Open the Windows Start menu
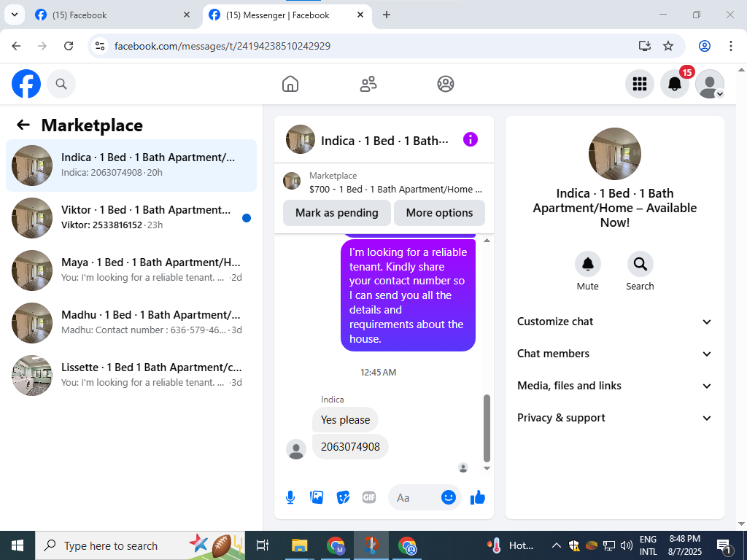The image size is (747, 560). (18, 545)
